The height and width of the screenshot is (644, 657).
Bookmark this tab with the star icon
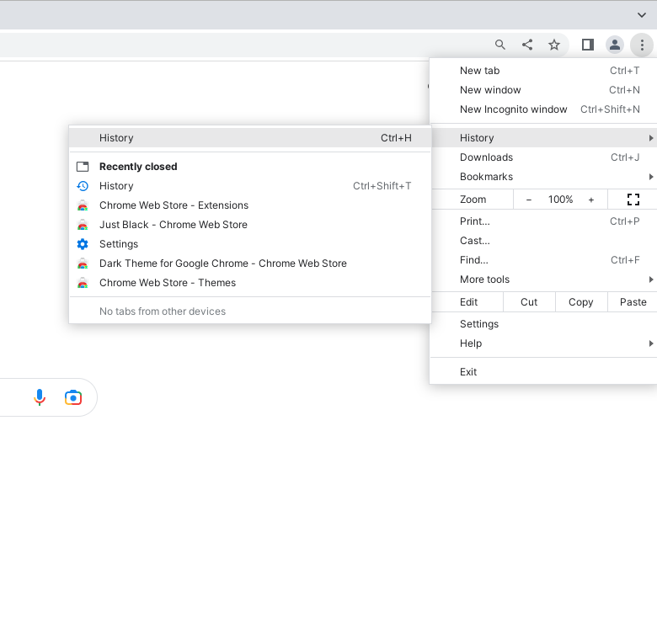[x=554, y=45]
